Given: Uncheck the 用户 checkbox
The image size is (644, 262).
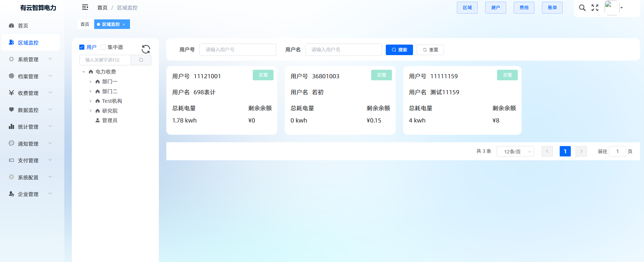Looking at the screenshot, I should pos(82,47).
